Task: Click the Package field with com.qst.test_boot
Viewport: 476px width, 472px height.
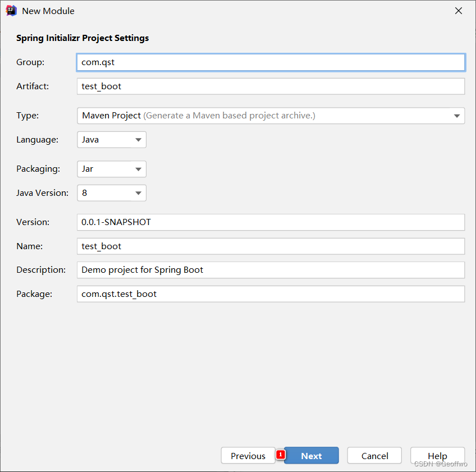Action: coord(271,294)
